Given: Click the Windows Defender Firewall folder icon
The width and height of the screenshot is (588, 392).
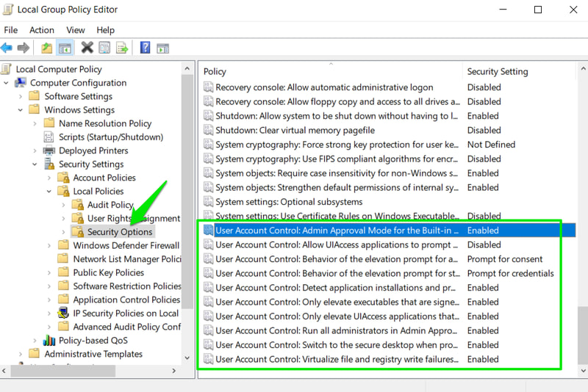Looking at the screenshot, I should [63, 245].
